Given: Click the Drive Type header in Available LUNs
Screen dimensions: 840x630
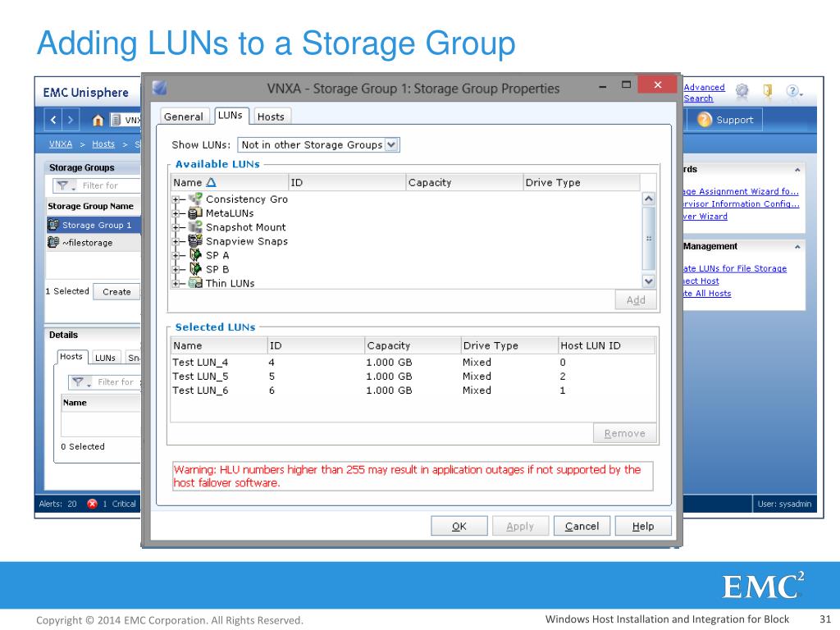Looking at the screenshot, I should coord(582,182).
